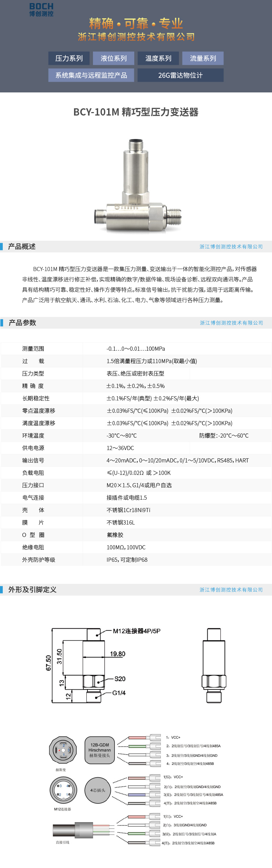
Task: Open 系统集成与远程监控产品 category
Action: click(91, 75)
